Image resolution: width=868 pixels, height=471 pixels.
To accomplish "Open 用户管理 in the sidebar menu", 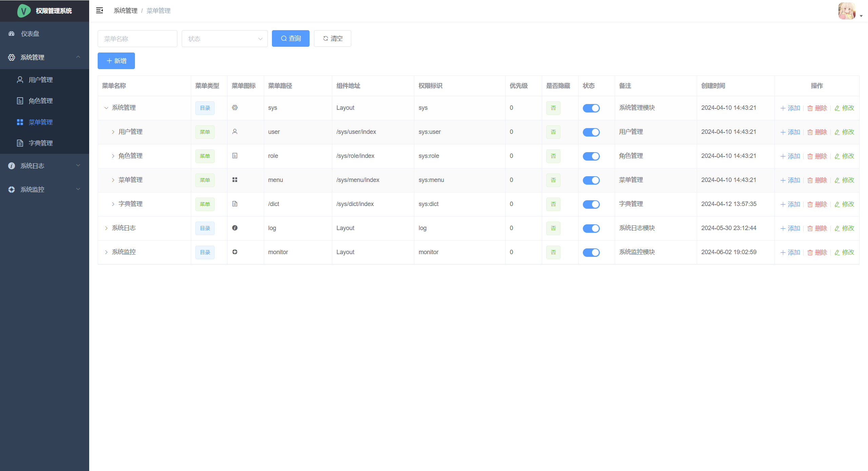I will pos(41,80).
